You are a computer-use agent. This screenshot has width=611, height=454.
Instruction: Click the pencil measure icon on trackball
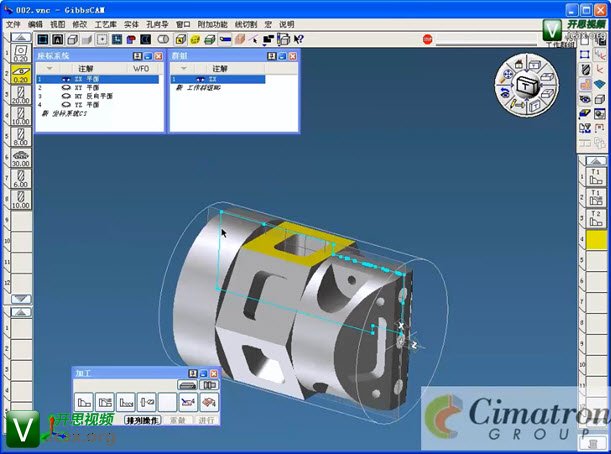tap(517, 104)
